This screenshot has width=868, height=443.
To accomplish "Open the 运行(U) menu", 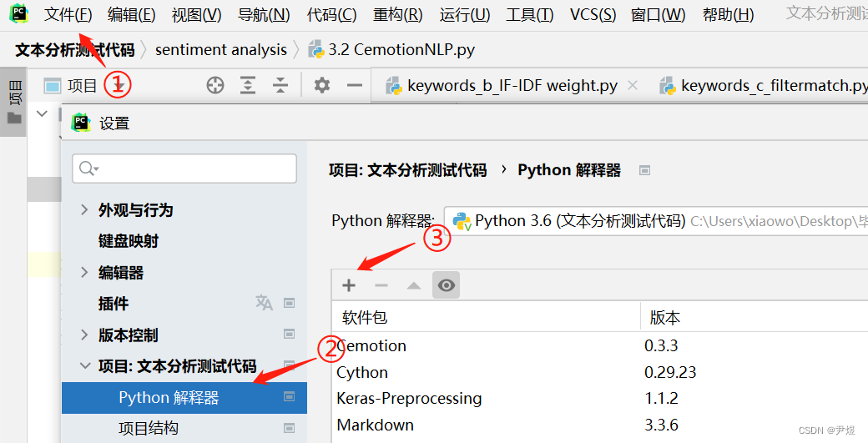I will (464, 15).
